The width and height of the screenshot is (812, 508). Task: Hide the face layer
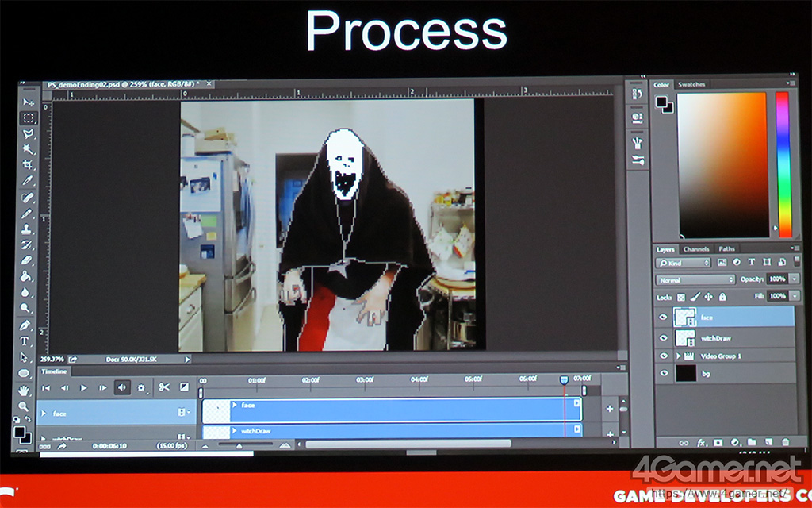point(664,317)
